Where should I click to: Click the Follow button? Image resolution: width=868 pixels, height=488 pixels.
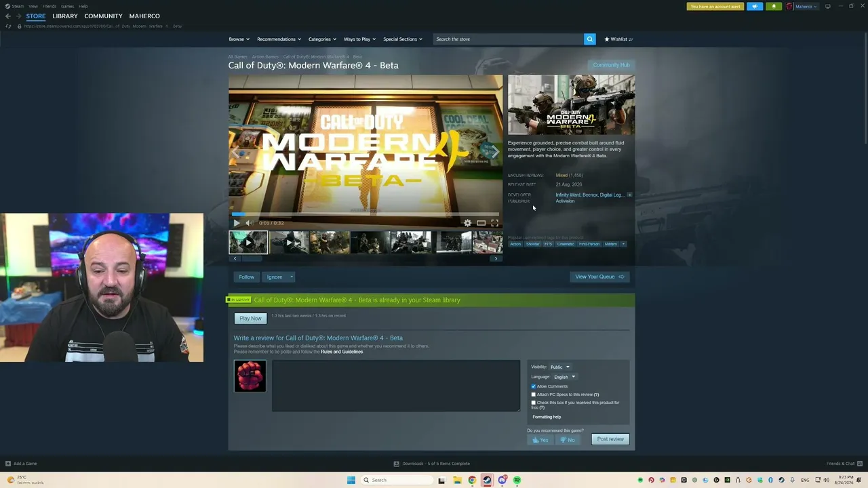point(247,277)
